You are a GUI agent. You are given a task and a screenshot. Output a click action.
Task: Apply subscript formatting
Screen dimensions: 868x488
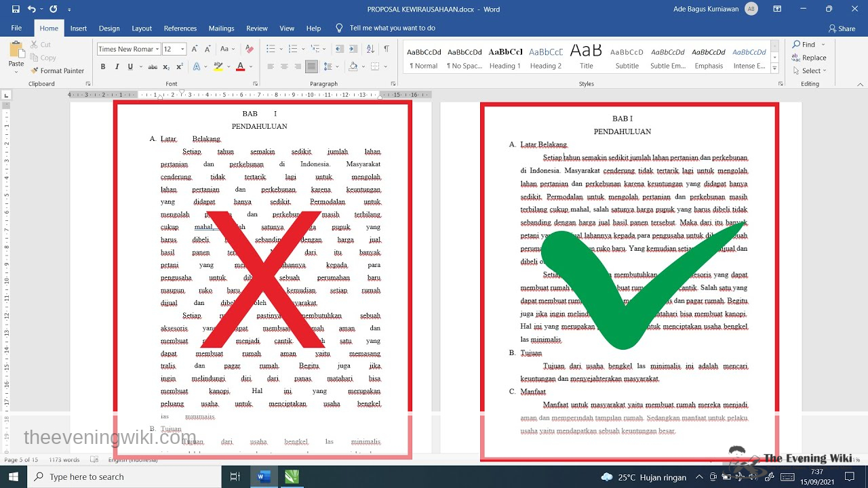coord(167,66)
